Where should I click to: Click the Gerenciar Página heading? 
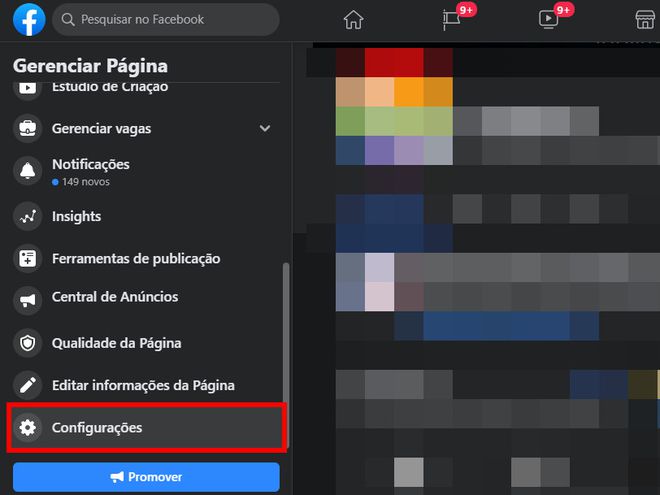click(90, 66)
